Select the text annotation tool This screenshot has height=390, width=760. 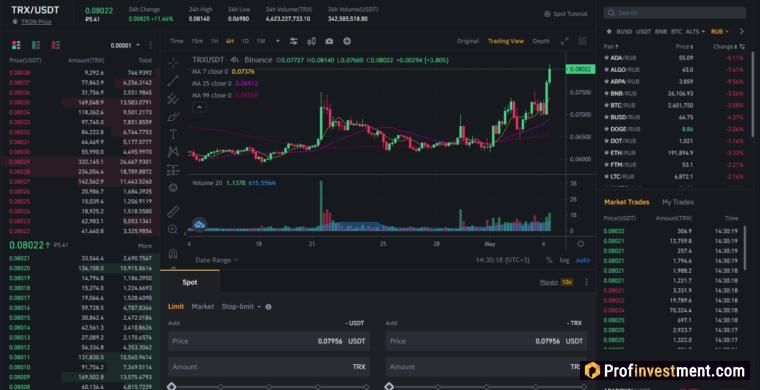[173, 134]
